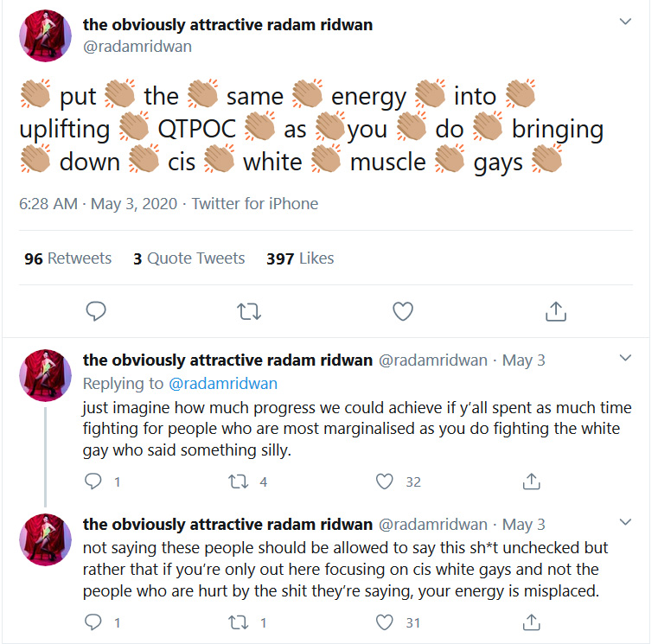The height and width of the screenshot is (644, 658).
Task: Retweet the main tweet
Action: 249,312
